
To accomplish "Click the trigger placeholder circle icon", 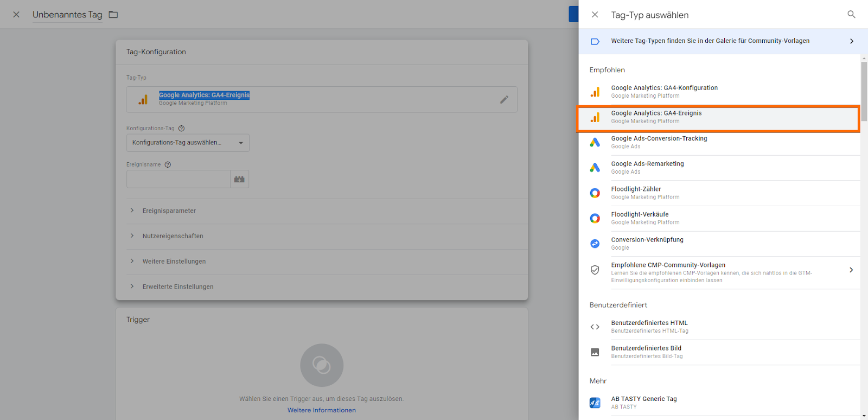I will pyautogui.click(x=322, y=365).
